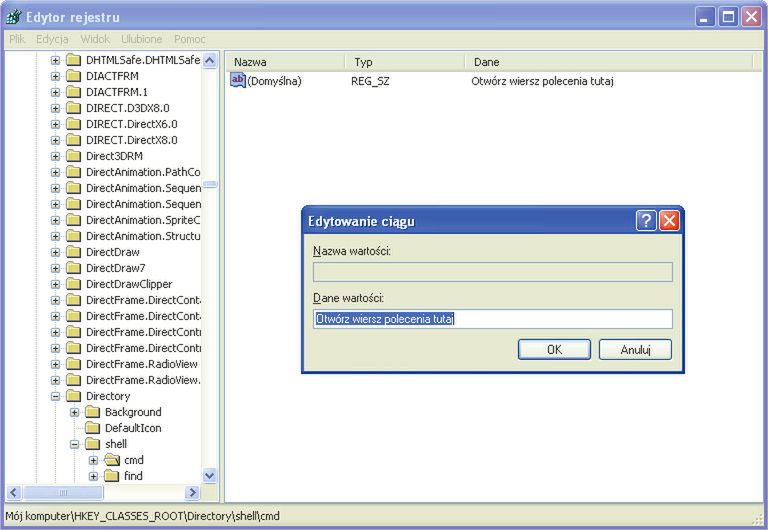Click the DirectDraw7 folder icon
The image size is (768, 530).
pos(73,268)
